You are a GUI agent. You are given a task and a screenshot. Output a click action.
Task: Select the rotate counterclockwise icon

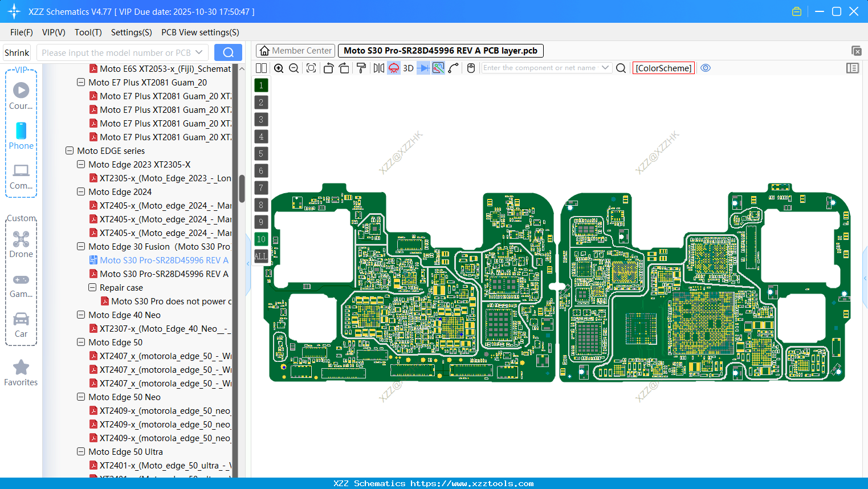coord(328,68)
